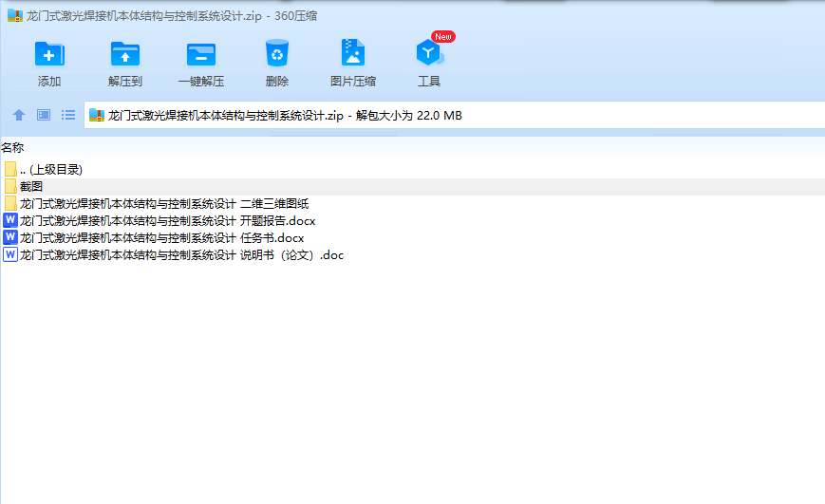Click the 删除 (Delete) trash icon
The image size is (825, 504).
[277, 53]
